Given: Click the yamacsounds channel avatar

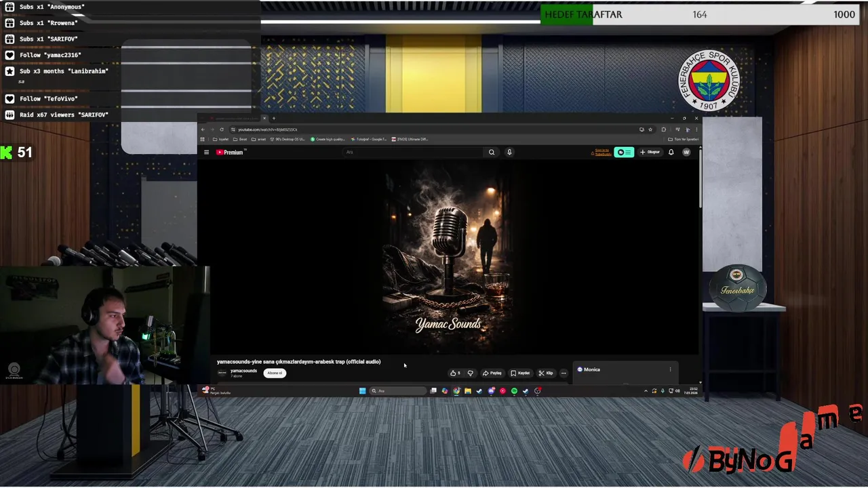Looking at the screenshot, I should click(x=222, y=373).
